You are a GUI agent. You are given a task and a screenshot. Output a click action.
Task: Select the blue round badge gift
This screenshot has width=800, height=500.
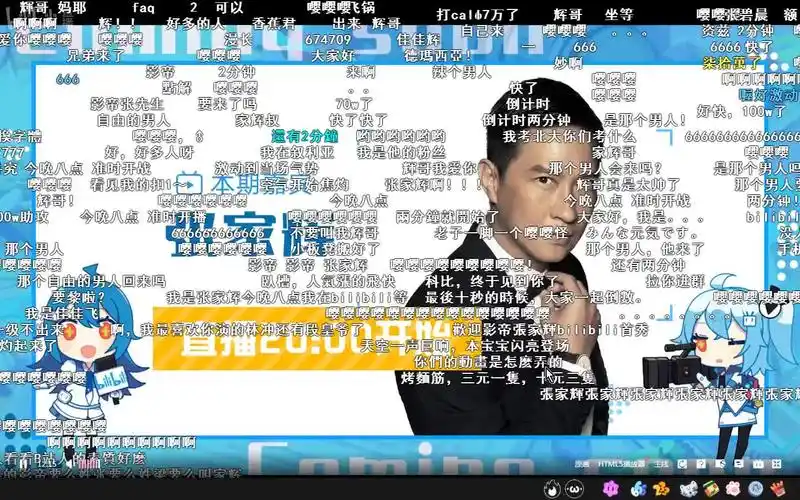pos(755,489)
